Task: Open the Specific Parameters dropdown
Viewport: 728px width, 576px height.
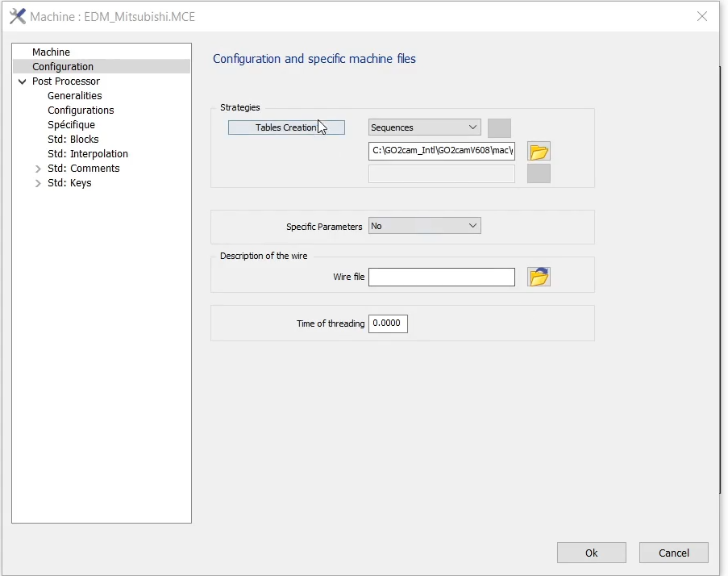Action: click(424, 227)
